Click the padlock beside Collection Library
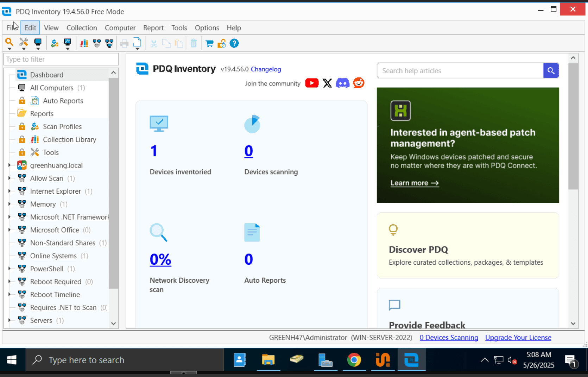This screenshot has height=377, width=588. pyautogui.click(x=22, y=139)
